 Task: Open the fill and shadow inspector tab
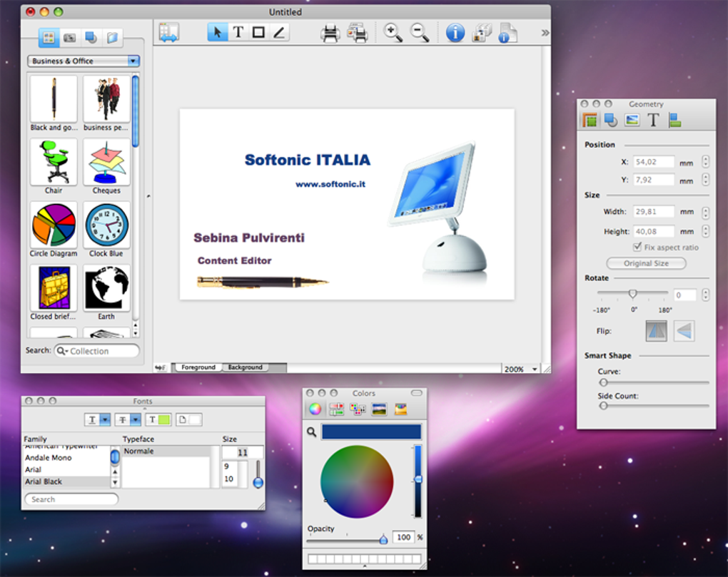click(x=610, y=121)
